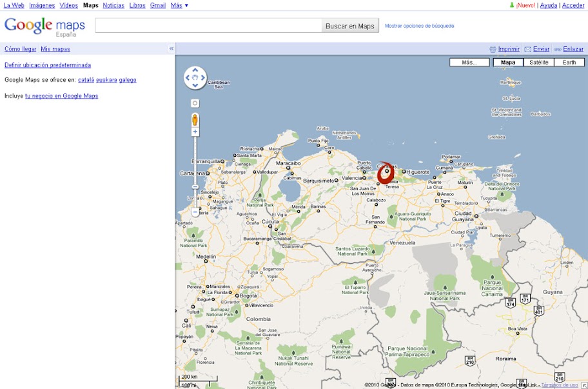
Task: Open Imágenes in the top navigation
Action: click(42, 5)
